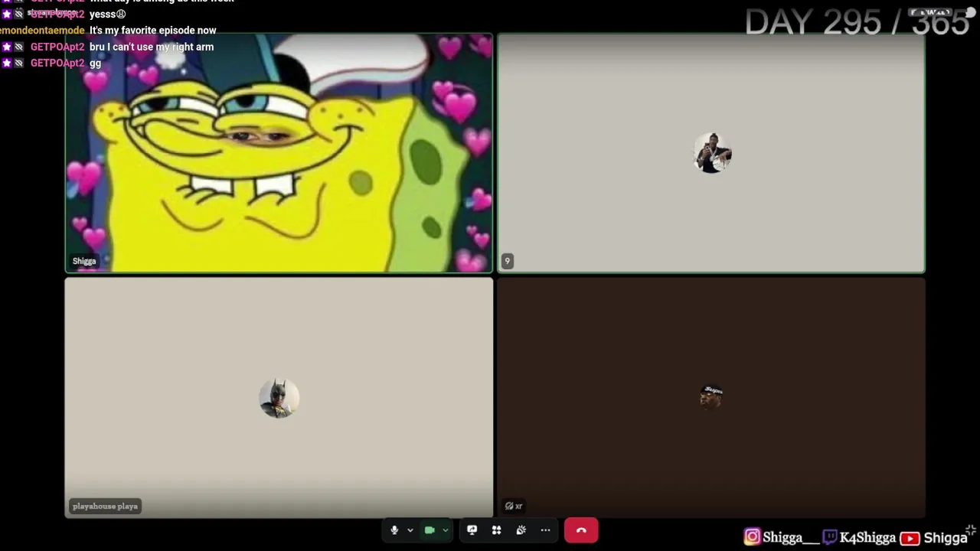980x551 pixels.
Task: Click the "xr" name label
Action: tap(518, 506)
